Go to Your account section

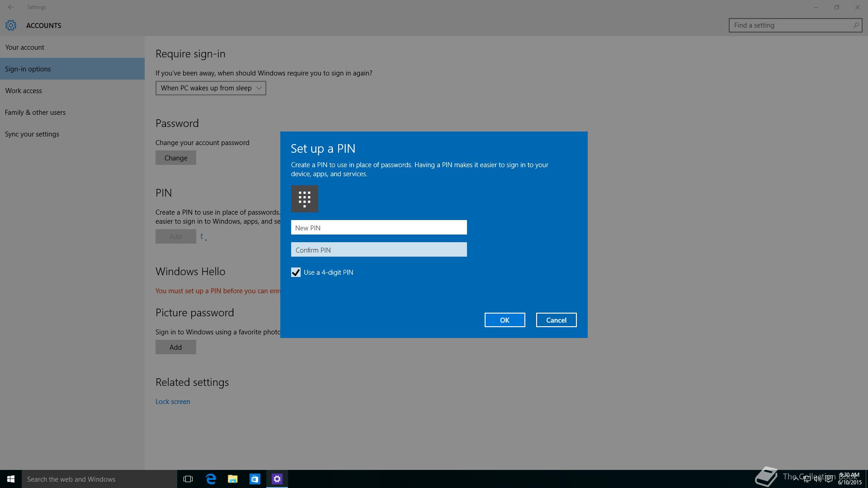pos(72,47)
